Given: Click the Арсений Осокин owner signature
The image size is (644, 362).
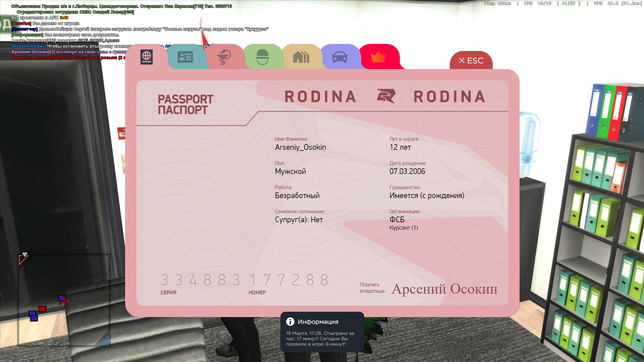Looking at the screenshot, I should tap(444, 289).
